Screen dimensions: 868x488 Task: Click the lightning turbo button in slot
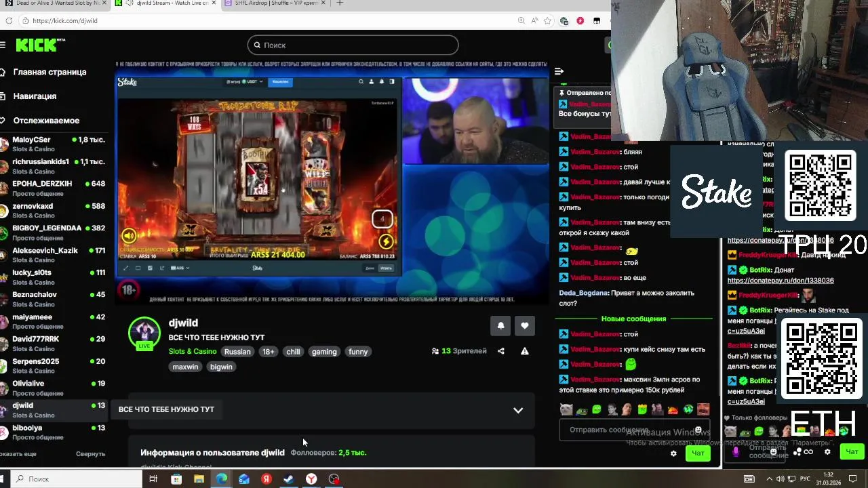click(386, 241)
